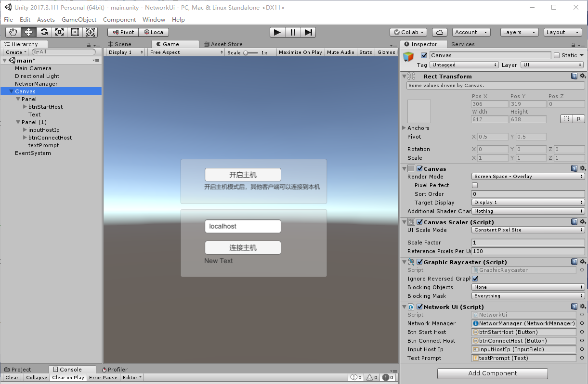Open Blocking Objects dropdown
The width and height of the screenshot is (588, 384).
pyautogui.click(x=528, y=287)
